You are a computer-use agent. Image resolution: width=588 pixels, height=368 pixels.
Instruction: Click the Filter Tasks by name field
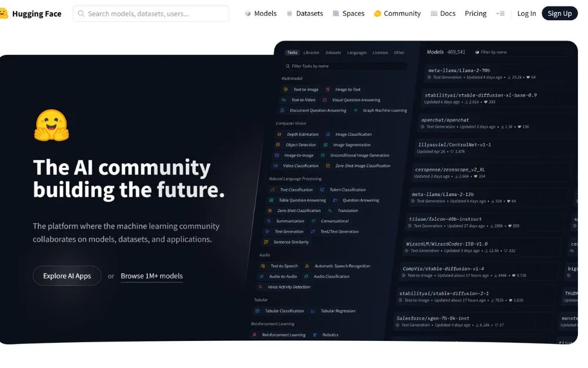coord(344,66)
